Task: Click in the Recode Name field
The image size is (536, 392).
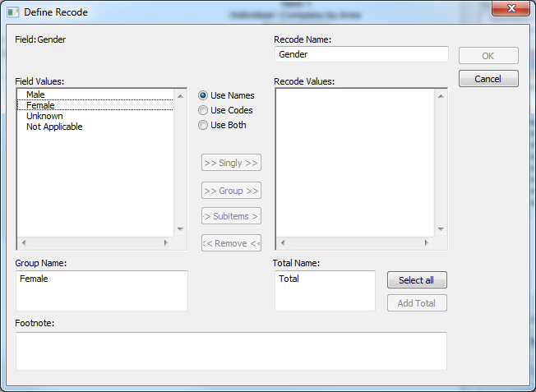Action: coord(361,54)
